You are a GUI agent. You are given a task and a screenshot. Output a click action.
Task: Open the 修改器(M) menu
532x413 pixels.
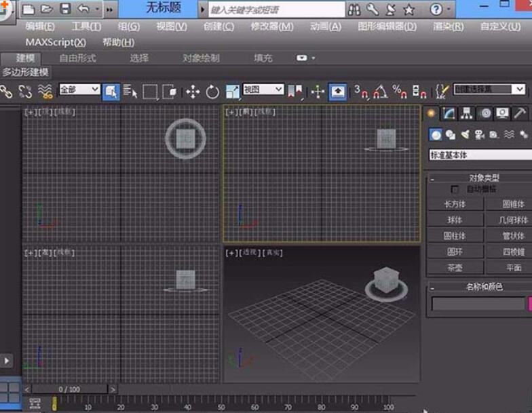click(x=271, y=26)
